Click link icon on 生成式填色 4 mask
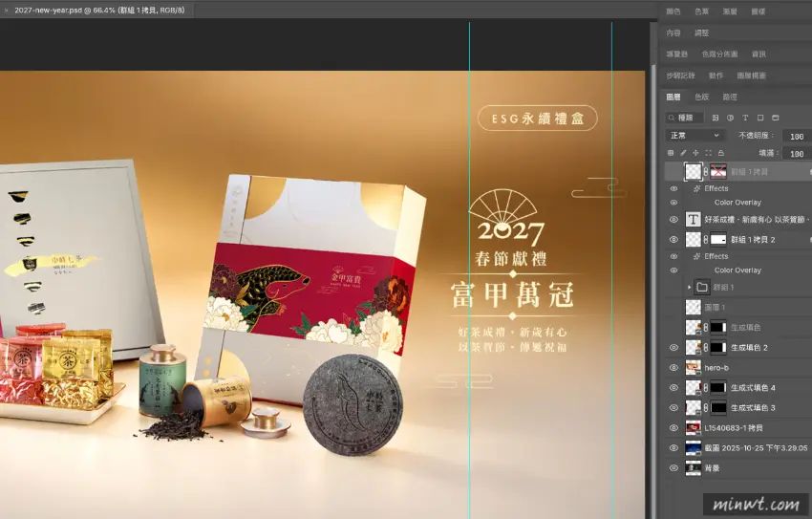 coord(705,387)
